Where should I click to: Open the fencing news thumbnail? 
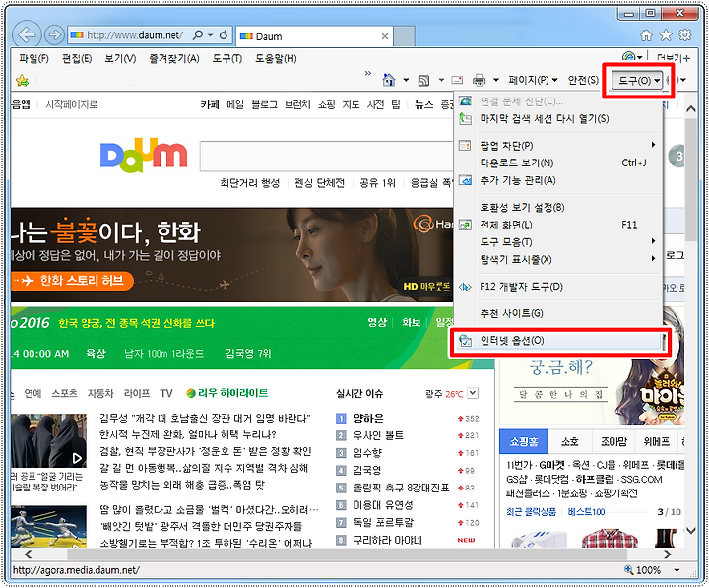point(49,527)
